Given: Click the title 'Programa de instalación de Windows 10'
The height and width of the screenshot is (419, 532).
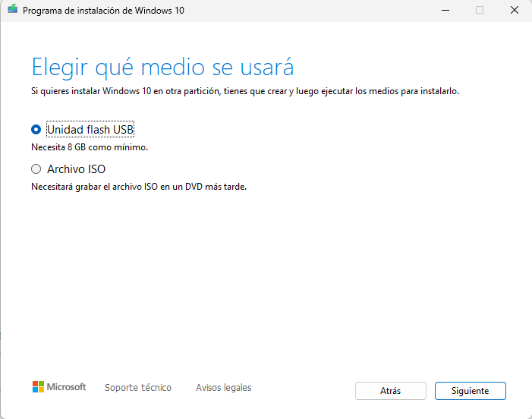Looking at the screenshot, I should click(x=103, y=11).
